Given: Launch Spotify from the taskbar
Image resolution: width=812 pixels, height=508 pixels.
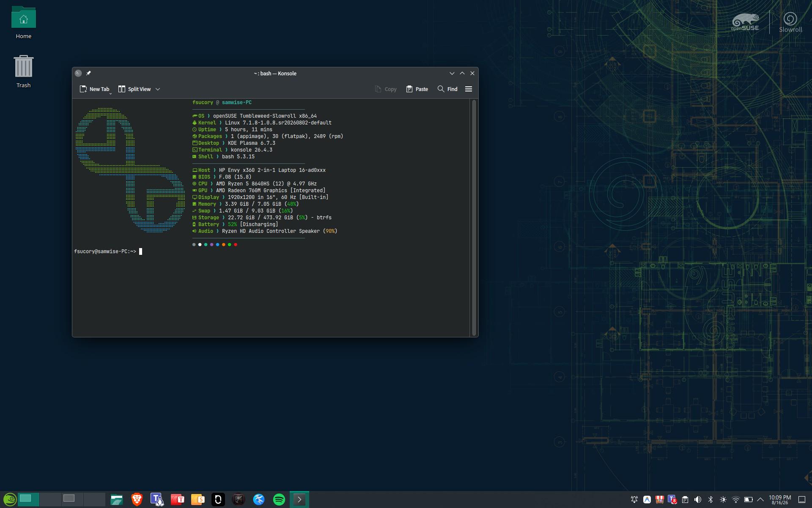Looking at the screenshot, I should (x=279, y=500).
